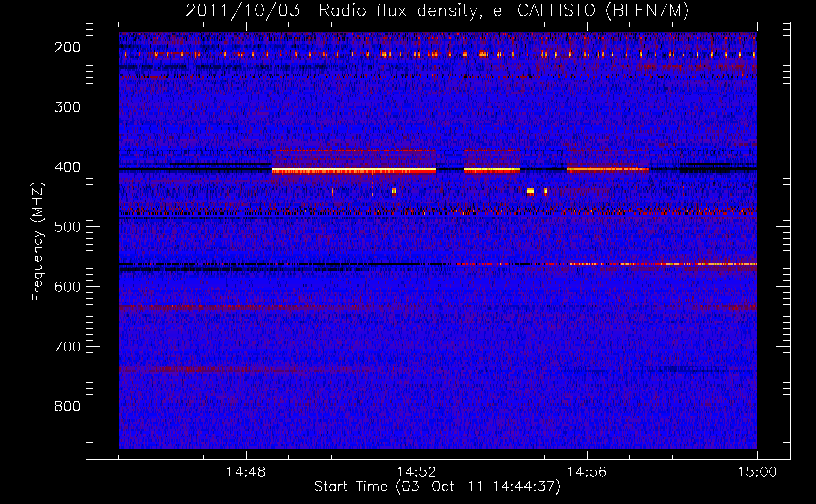
Task: Click the 200 frequency tick label
Action: click(68, 47)
